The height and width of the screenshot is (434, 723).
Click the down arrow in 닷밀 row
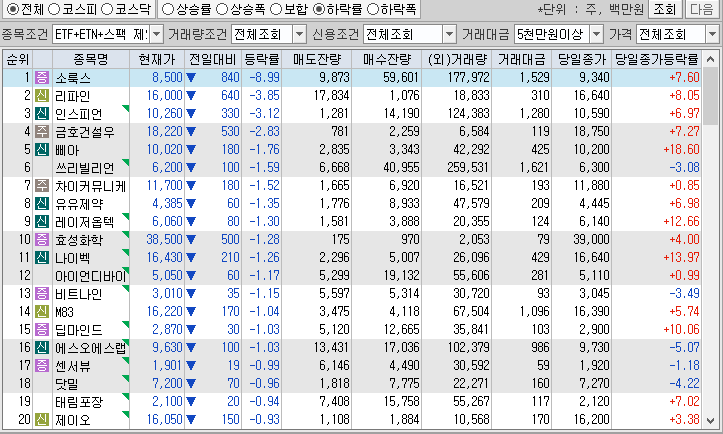191,383
